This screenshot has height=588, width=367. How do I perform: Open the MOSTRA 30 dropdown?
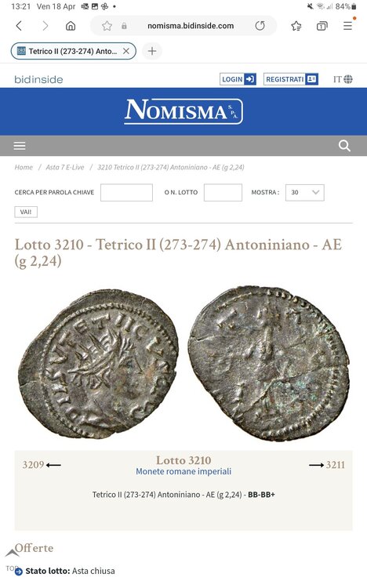pos(305,192)
